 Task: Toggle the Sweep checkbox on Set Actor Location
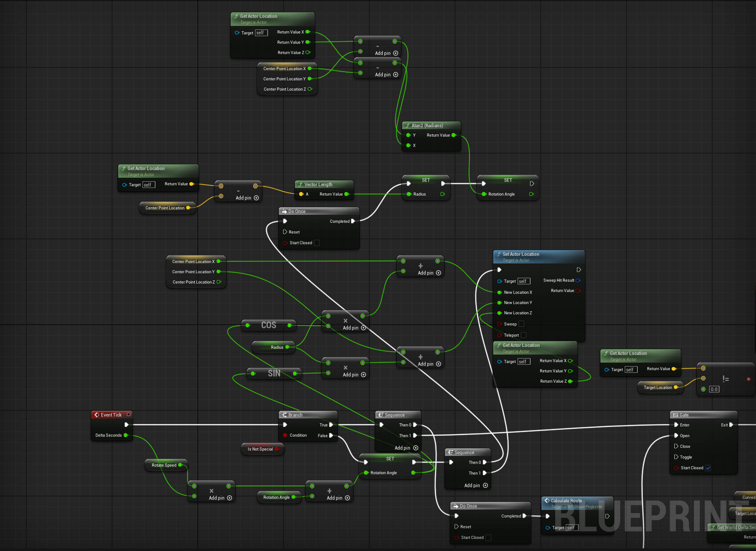coord(521,324)
